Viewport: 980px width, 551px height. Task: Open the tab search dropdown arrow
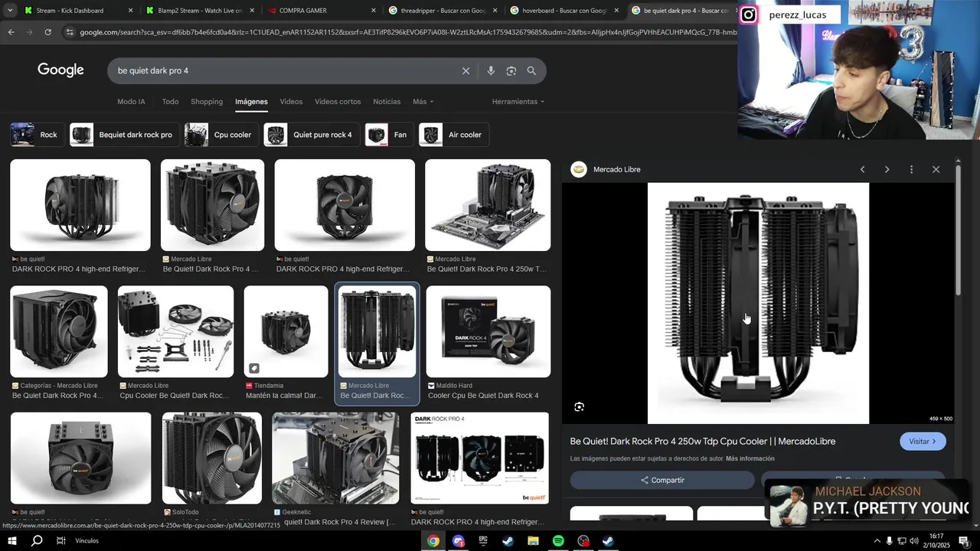tap(10, 11)
